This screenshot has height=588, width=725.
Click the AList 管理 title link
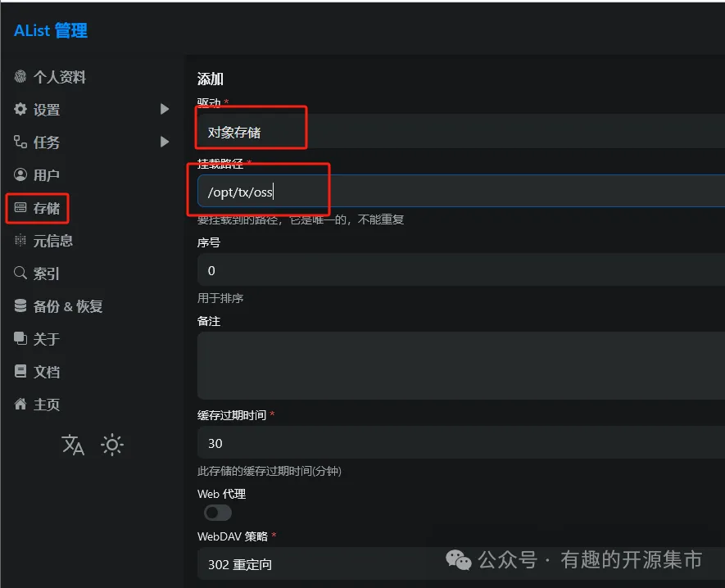(51, 30)
